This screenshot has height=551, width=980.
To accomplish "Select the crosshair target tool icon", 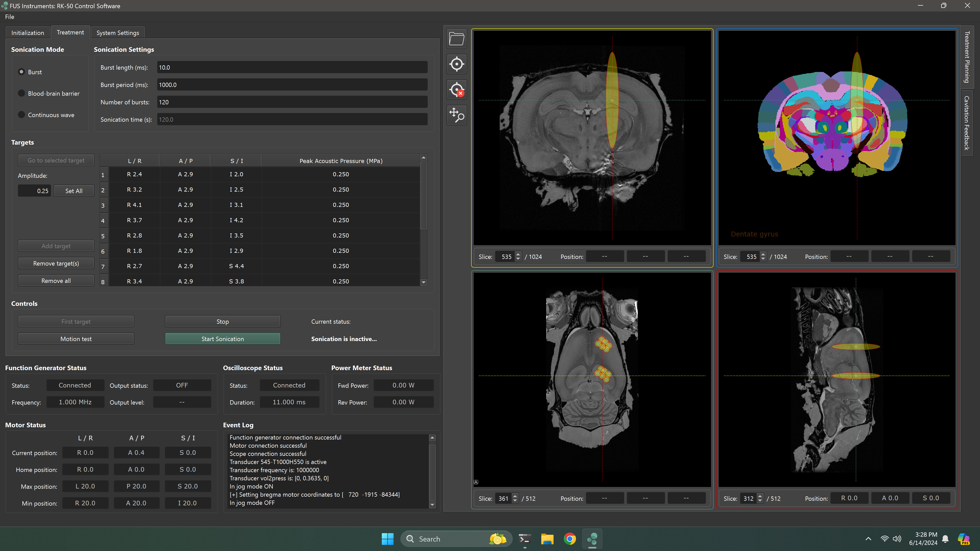I will pyautogui.click(x=457, y=64).
